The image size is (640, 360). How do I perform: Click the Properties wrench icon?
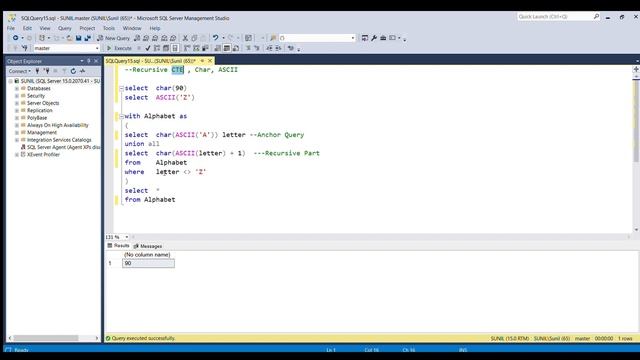point(374,38)
